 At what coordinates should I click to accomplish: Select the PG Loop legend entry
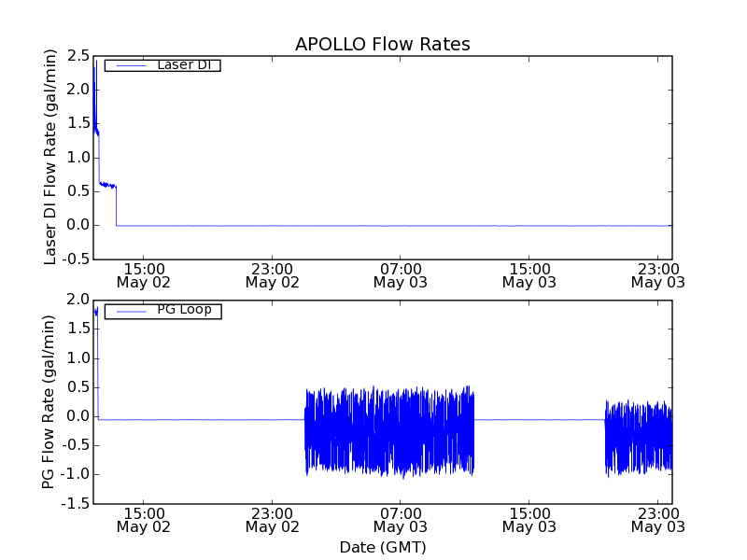tap(184, 310)
